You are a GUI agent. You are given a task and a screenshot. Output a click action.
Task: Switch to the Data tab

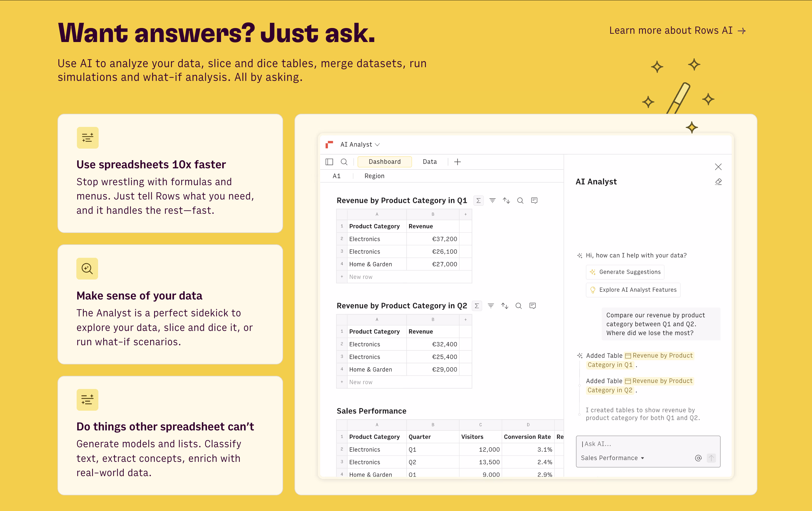(x=430, y=162)
